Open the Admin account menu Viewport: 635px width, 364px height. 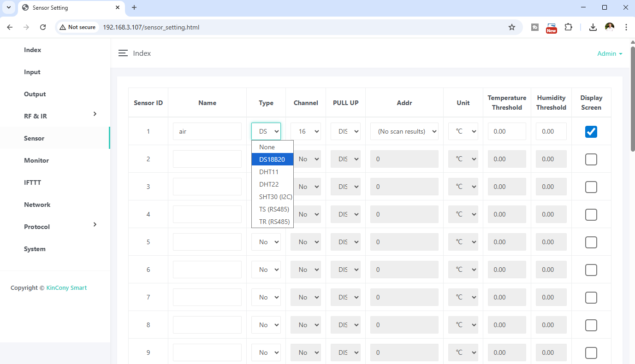(609, 53)
